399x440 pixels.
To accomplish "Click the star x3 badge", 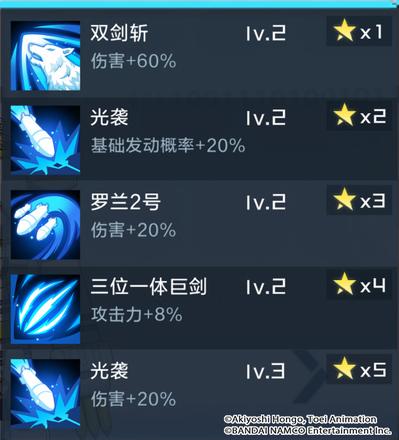I will pyautogui.click(x=359, y=200).
